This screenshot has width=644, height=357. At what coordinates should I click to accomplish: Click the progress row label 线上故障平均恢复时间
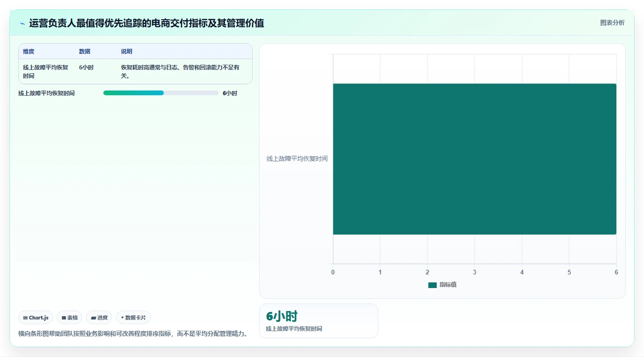pos(46,93)
